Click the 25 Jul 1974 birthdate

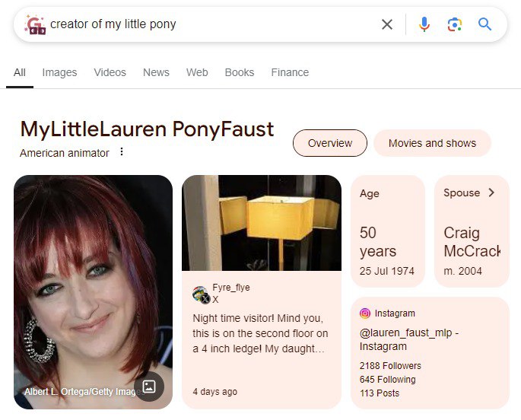[387, 271]
